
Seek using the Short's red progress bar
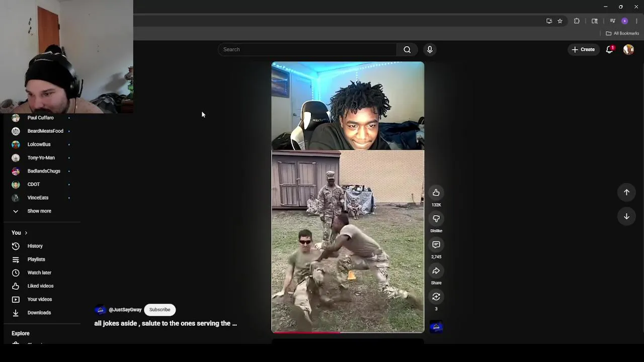click(348, 332)
